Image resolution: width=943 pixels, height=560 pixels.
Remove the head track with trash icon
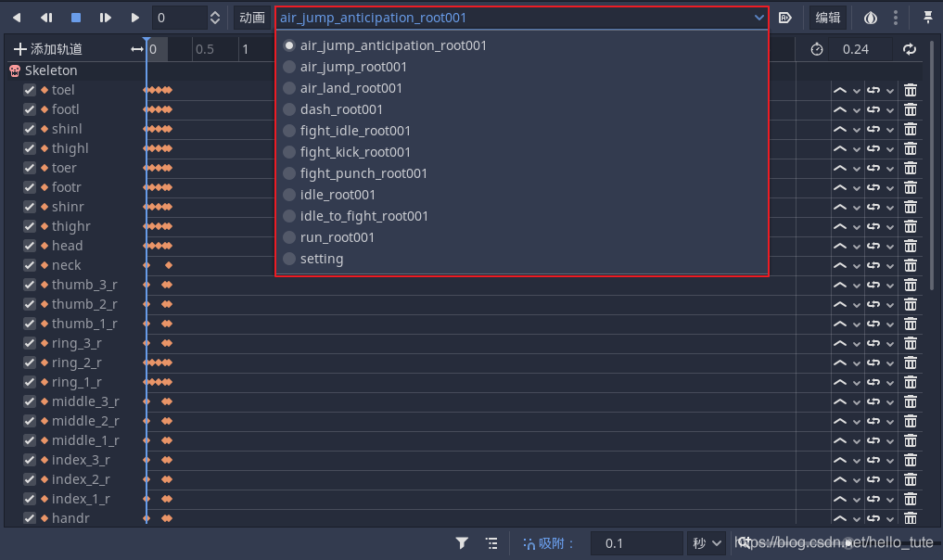[x=911, y=246]
